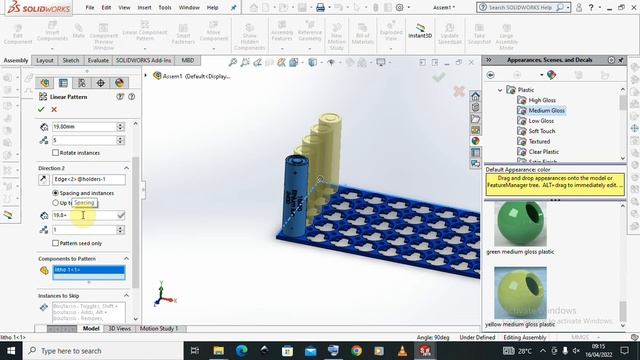
Task: Select Clear Plastic category
Action: [x=543, y=152]
